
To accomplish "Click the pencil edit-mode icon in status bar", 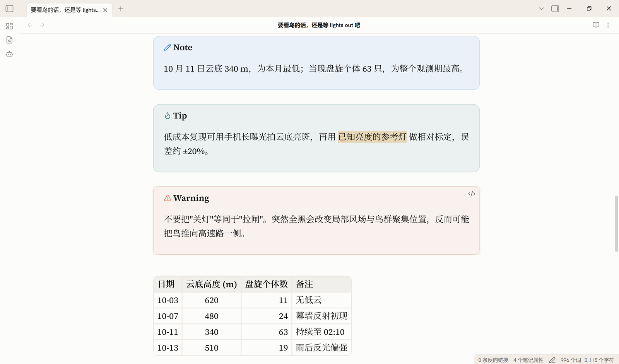I will point(552,360).
